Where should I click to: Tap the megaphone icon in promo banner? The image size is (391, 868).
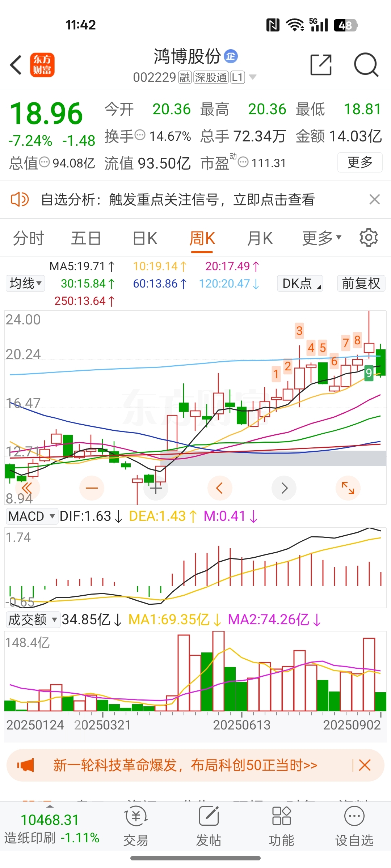[x=26, y=765]
